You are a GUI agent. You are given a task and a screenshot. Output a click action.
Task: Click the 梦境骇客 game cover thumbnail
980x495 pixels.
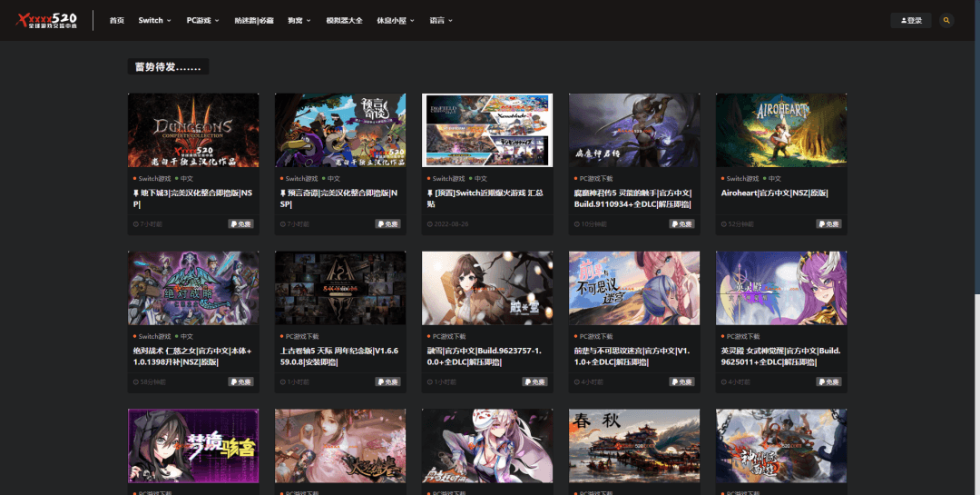coord(193,445)
